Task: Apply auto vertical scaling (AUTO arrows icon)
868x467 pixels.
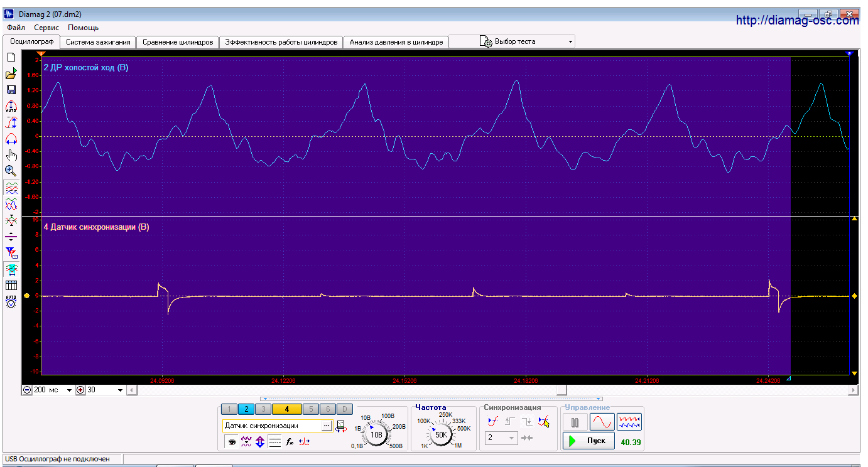Action: tap(11, 106)
